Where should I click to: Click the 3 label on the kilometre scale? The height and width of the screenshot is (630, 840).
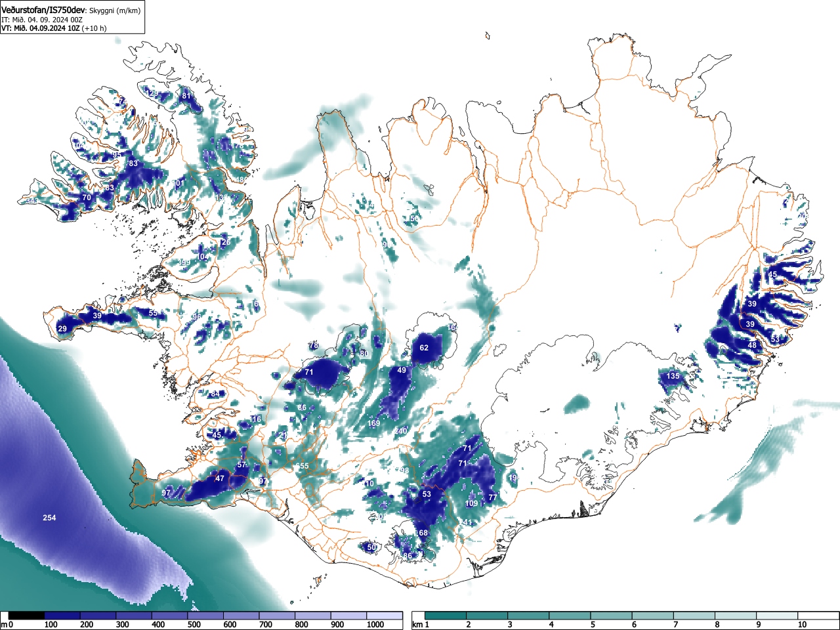pyautogui.click(x=510, y=625)
